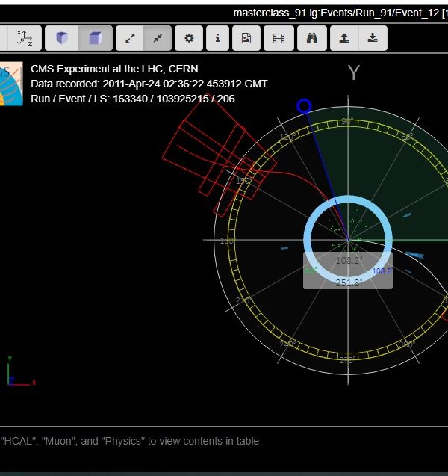Click the Y axis label
Image resolution: width=448 pixels, height=476 pixels.
tap(354, 72)
